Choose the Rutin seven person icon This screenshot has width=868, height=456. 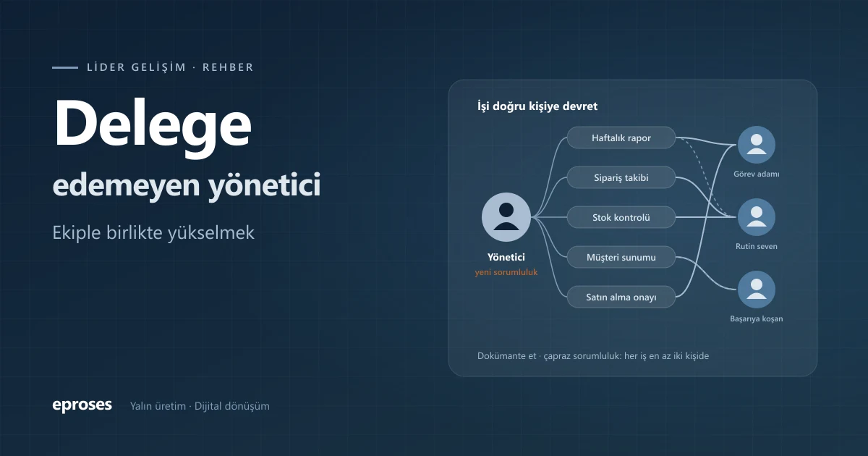(757, 217)
